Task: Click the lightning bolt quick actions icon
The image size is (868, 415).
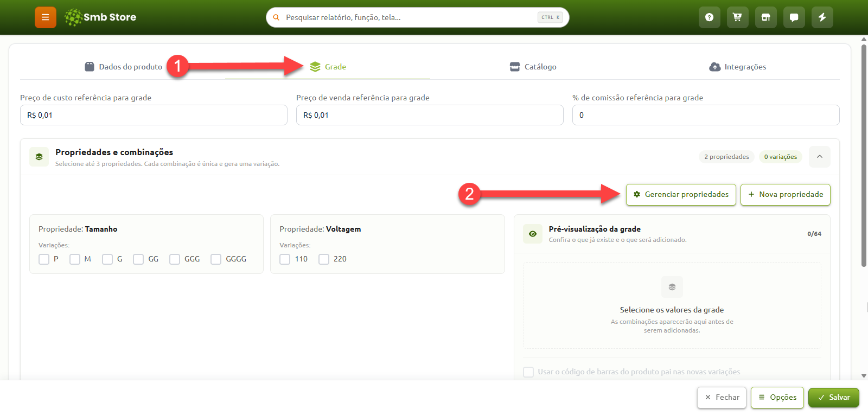Action: 822,17
